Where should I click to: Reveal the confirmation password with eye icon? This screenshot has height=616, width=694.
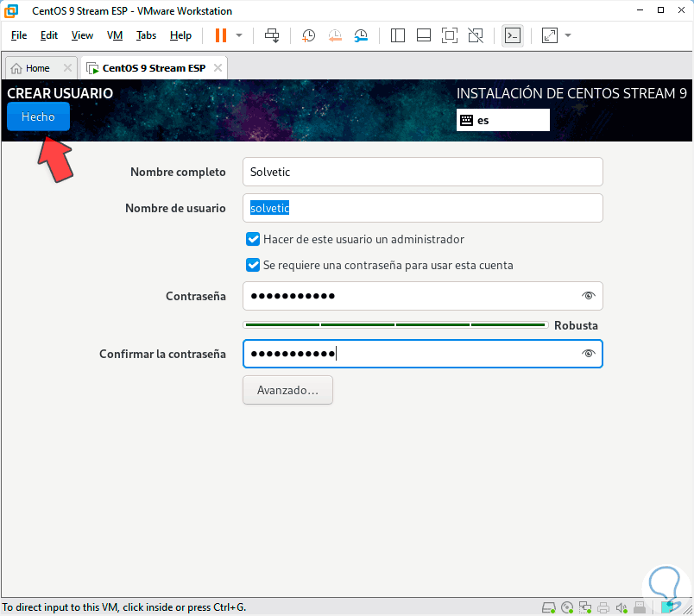click(588, 353)
